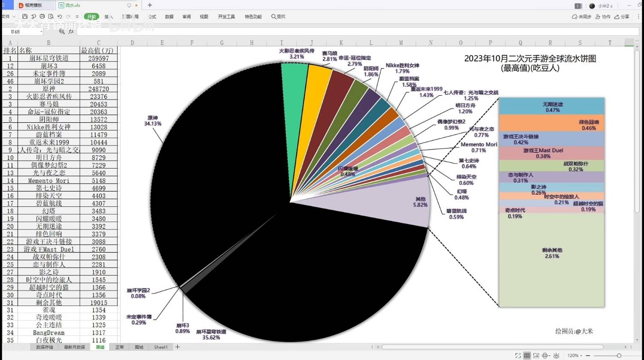The width and height of the screenshot is (644, 360).
Task: Select the 碧蓝航线 cell in name column
Action: click(x=49, y=203)
